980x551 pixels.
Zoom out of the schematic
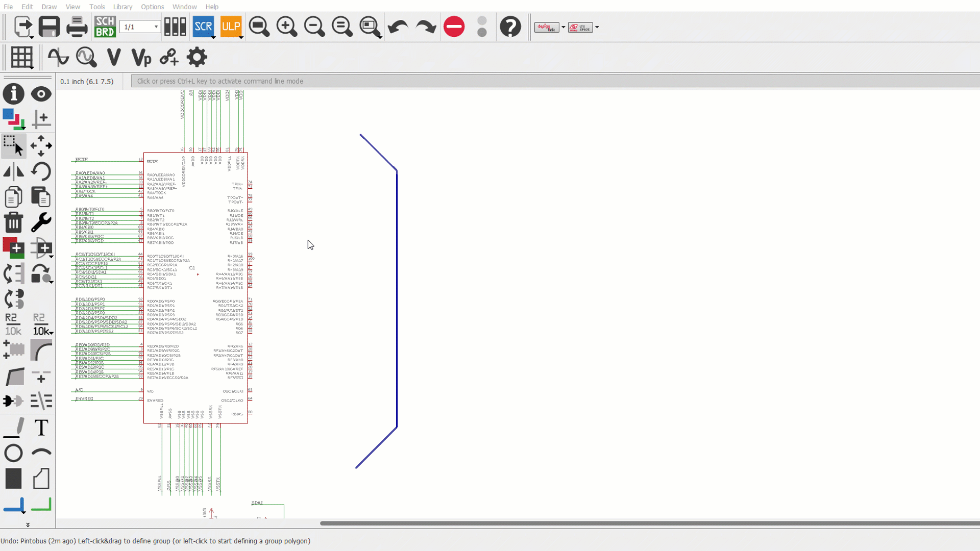pos(314,27)
